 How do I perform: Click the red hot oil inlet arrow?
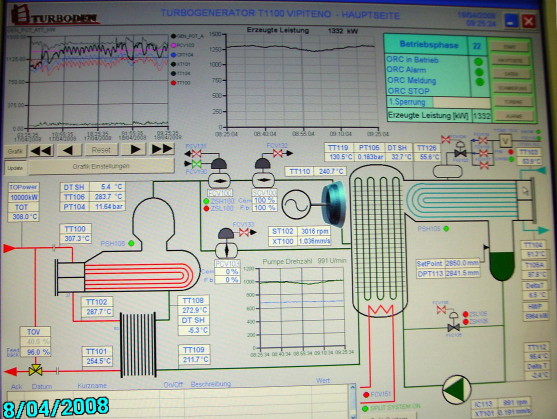[9, 248]
